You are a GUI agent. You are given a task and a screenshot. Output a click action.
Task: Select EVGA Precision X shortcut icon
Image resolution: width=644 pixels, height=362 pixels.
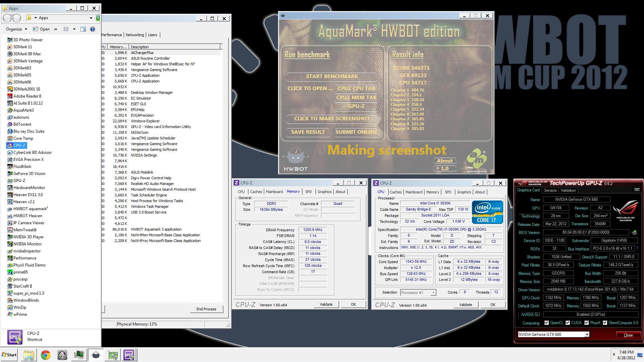[10, 160]
